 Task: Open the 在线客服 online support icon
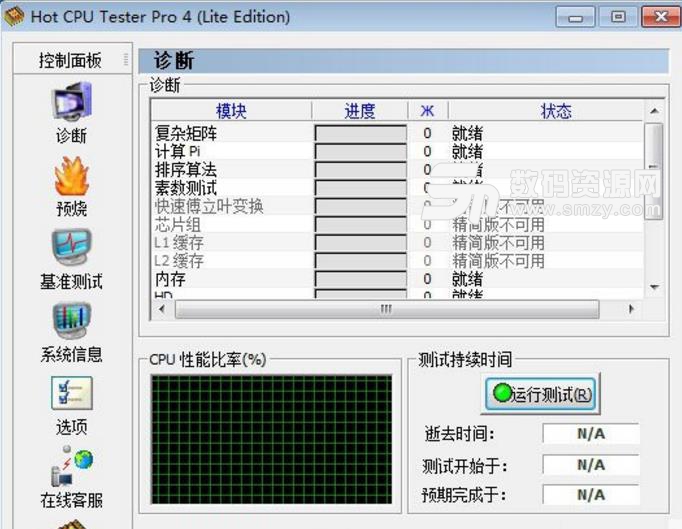pos(72,465)
